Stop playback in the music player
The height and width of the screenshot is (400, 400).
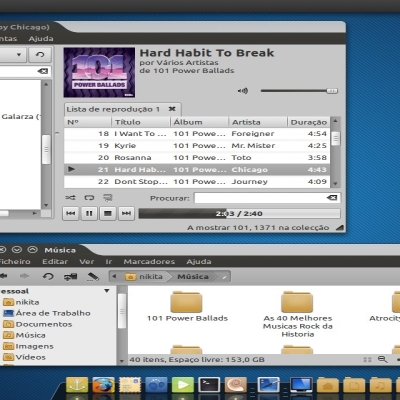(108, 214)
